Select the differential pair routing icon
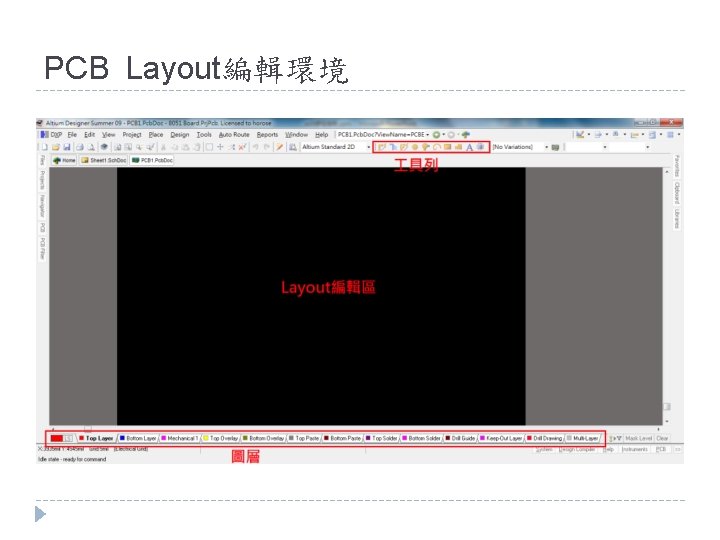 pos(404,147)
